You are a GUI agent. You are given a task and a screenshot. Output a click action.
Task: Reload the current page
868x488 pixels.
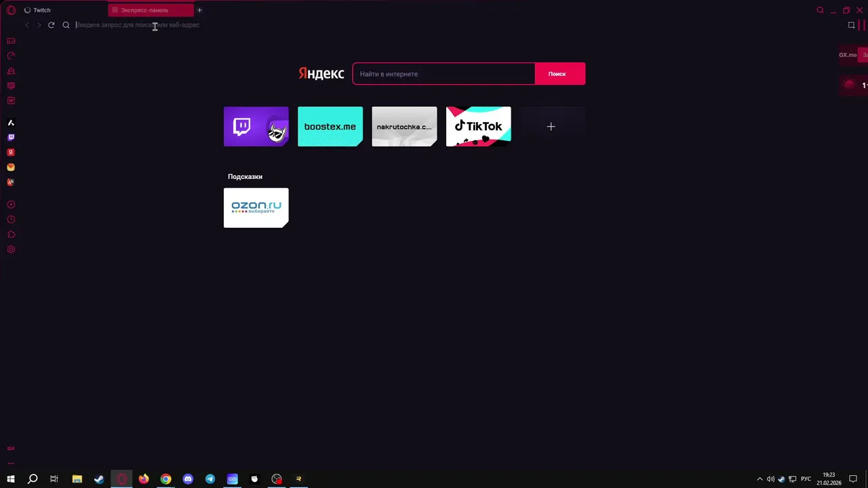[51, 25]
